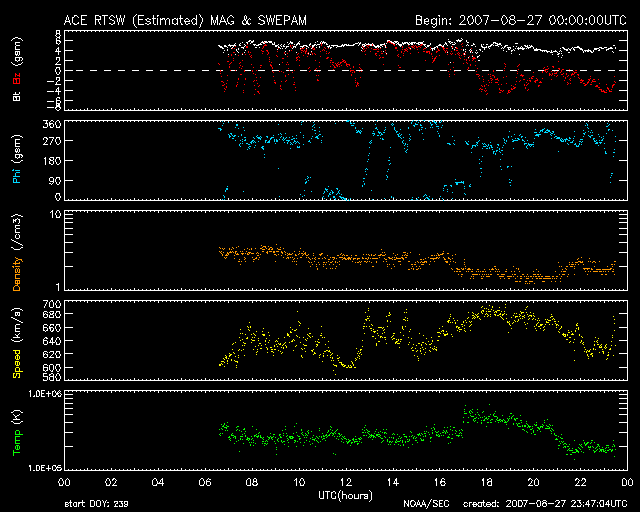Click the '620' tick label on Speed axis
The width and height of the screenshot is (640, 512).
[52, 354]
